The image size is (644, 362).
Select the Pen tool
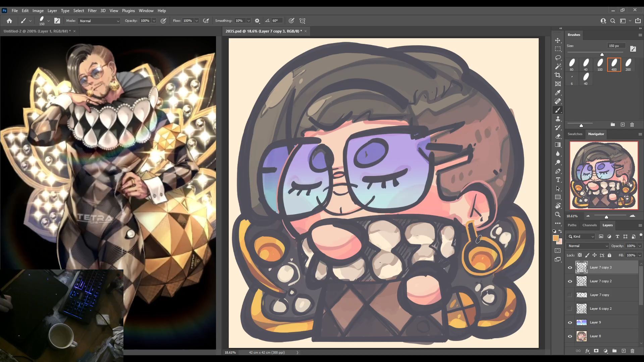point(558,171)
